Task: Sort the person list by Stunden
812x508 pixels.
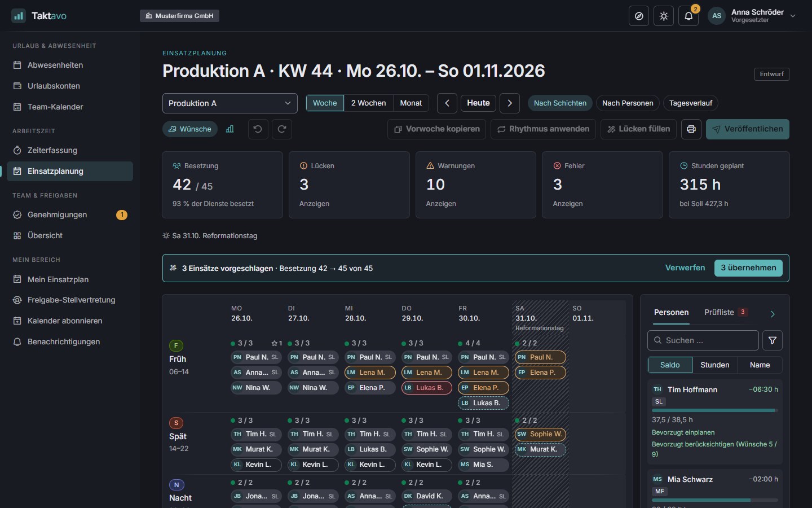Action: 715,365
